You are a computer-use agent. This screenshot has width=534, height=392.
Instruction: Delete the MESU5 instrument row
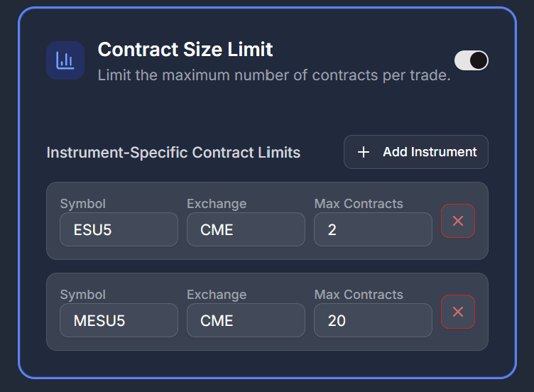pos(458,312)
